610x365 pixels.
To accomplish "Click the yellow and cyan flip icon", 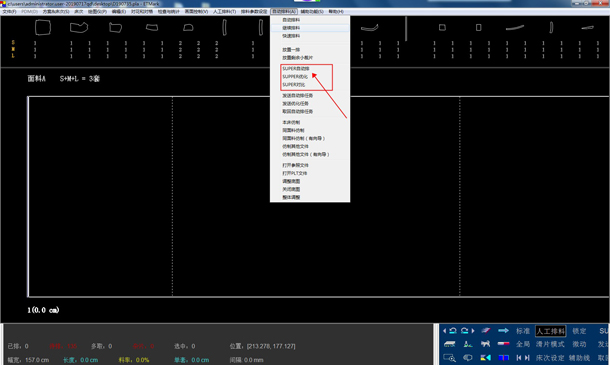I will (x=485, y=358).
